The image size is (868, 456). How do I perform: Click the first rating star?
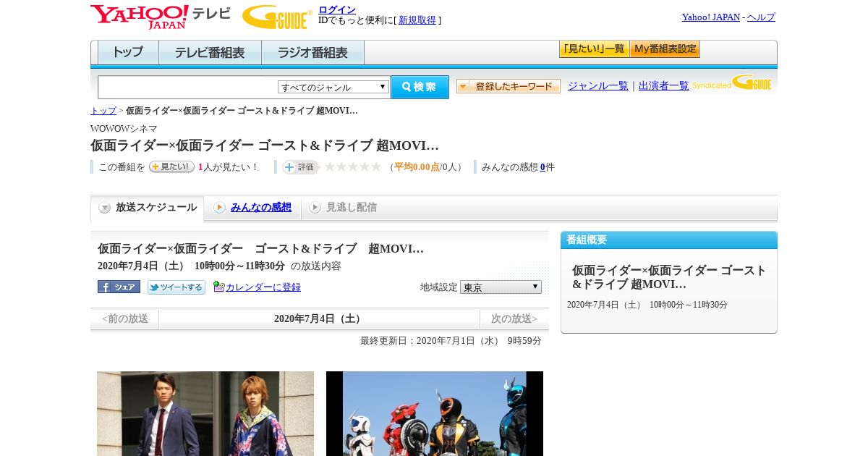pos(330,166)
